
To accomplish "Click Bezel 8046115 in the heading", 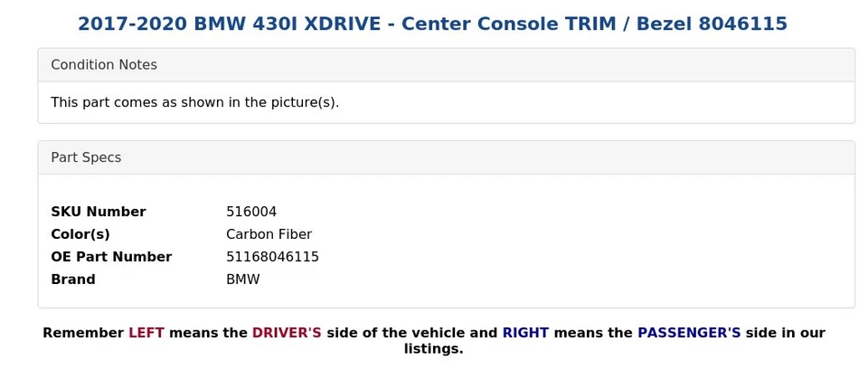I will [x=712, y=24].
